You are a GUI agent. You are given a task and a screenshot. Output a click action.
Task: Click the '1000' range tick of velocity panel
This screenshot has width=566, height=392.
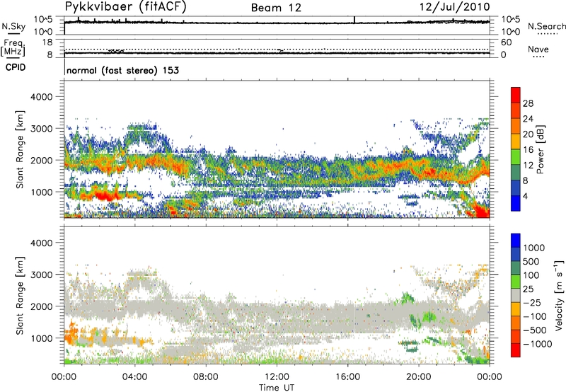(x=41, y=338)
